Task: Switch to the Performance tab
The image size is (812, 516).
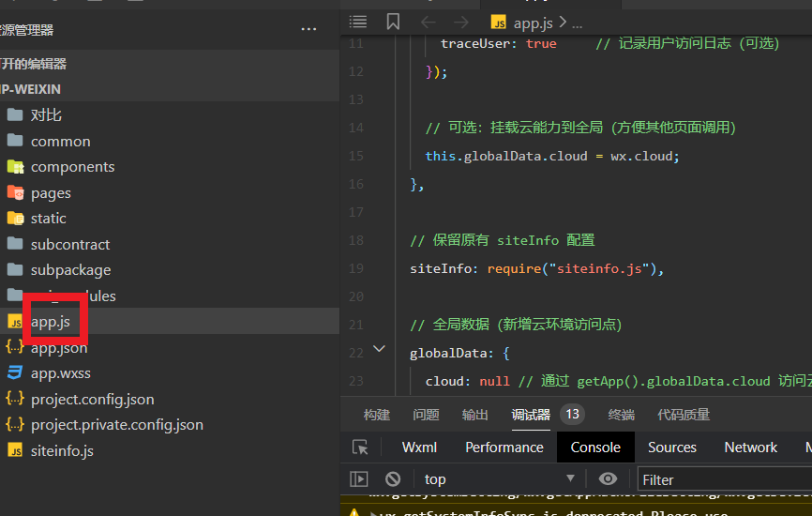Action: pos(504,448)
